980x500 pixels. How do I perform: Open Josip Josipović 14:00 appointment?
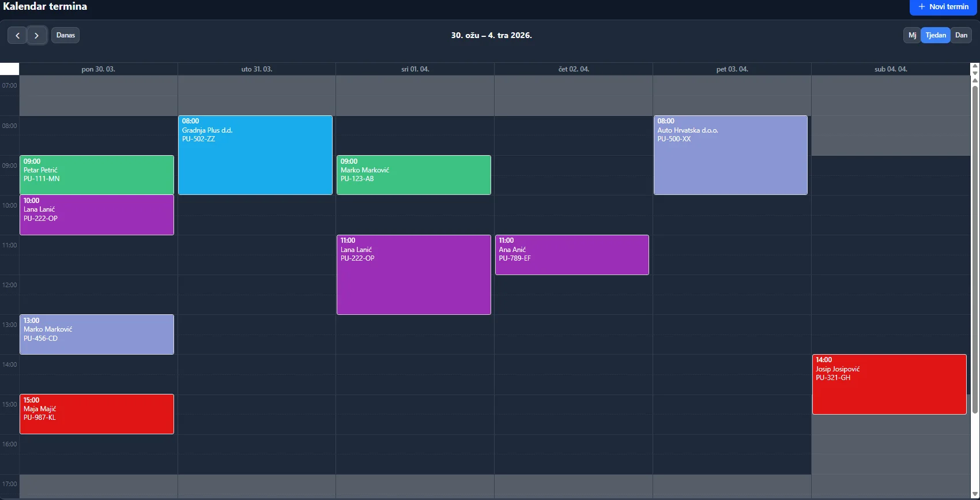[889, 384]
